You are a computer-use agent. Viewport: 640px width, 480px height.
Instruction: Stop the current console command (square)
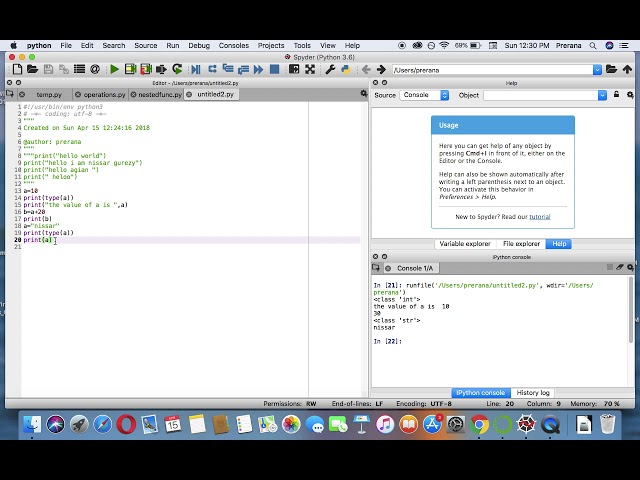coord(610,267)
